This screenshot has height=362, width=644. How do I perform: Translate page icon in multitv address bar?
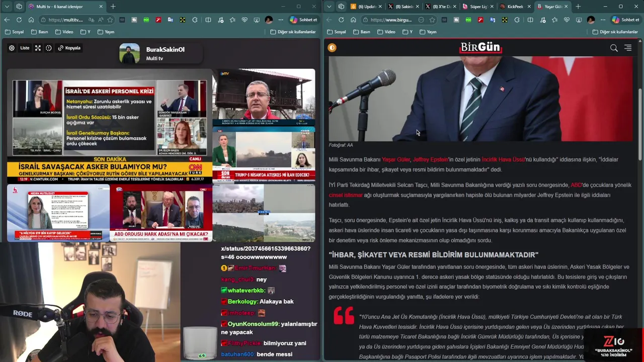91,20
